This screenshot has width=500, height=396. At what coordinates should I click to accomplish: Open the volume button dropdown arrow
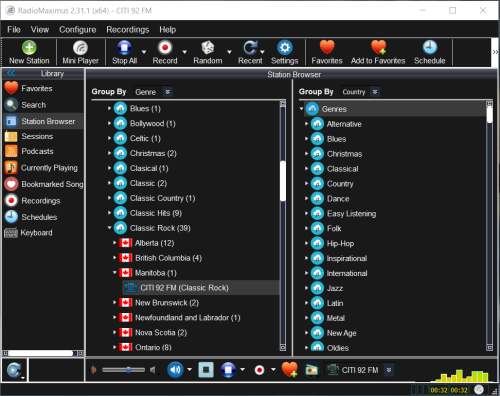pyautogui.click(x=189, y=369)
